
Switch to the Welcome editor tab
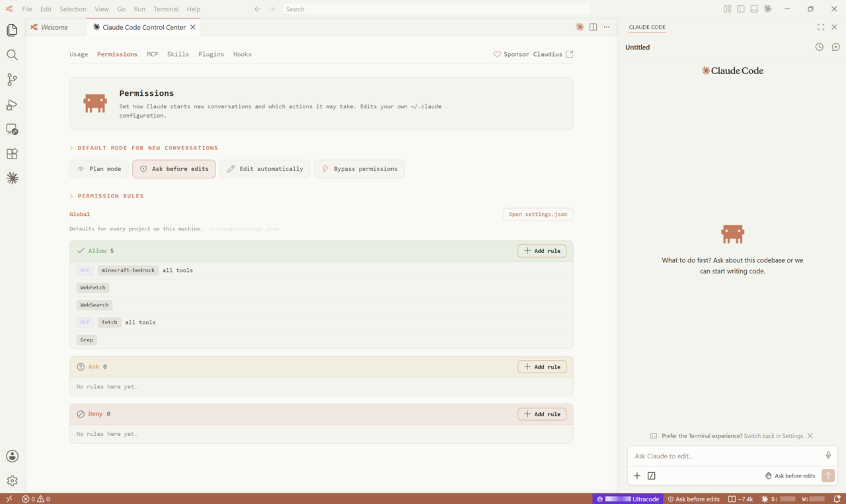click(54, 27)
